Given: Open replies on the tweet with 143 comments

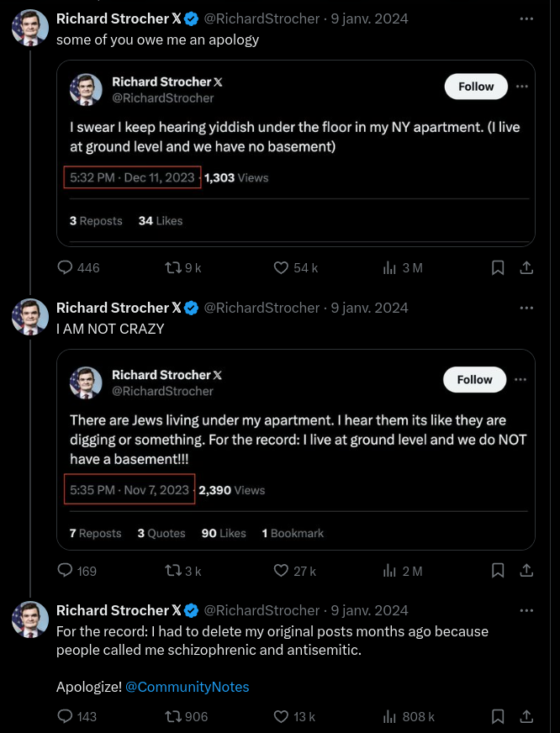Looking at the screenshot, I should pyautogui.click(x=77, y=716).
